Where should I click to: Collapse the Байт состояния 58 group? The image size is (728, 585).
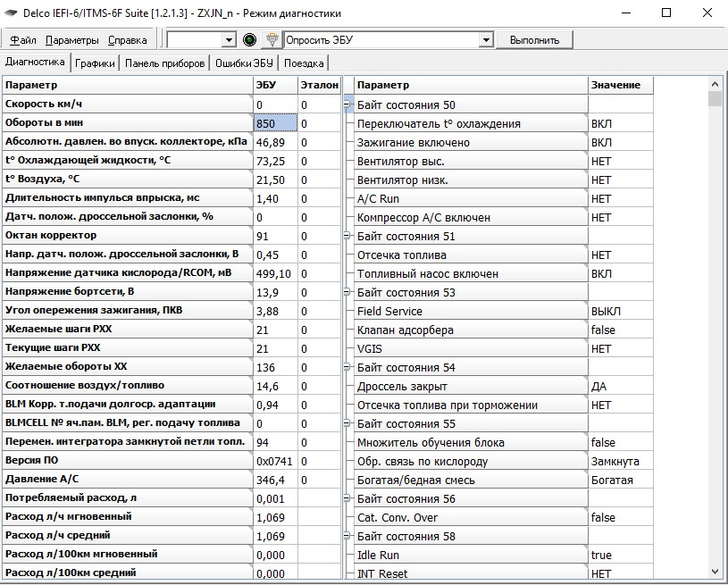click(x=347, y=536)
